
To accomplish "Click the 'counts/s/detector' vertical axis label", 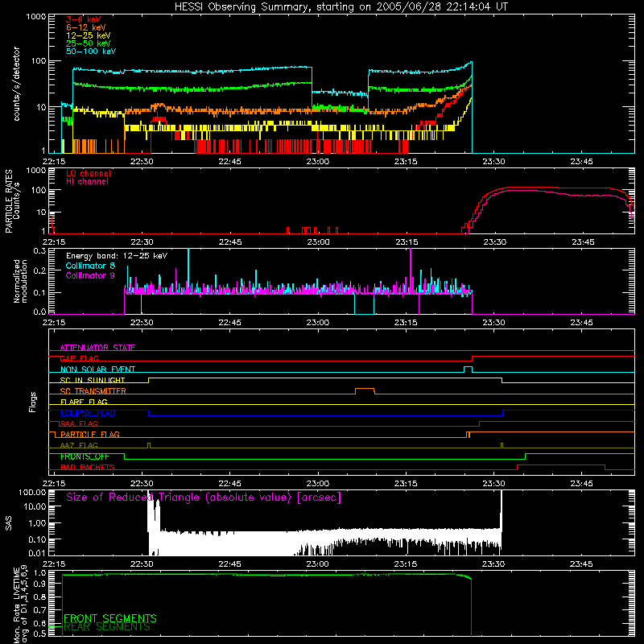I will coord(17,84).
